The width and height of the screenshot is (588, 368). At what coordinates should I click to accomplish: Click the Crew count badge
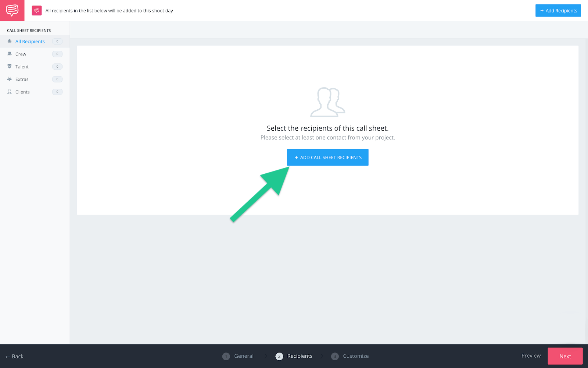pos(57,54)
